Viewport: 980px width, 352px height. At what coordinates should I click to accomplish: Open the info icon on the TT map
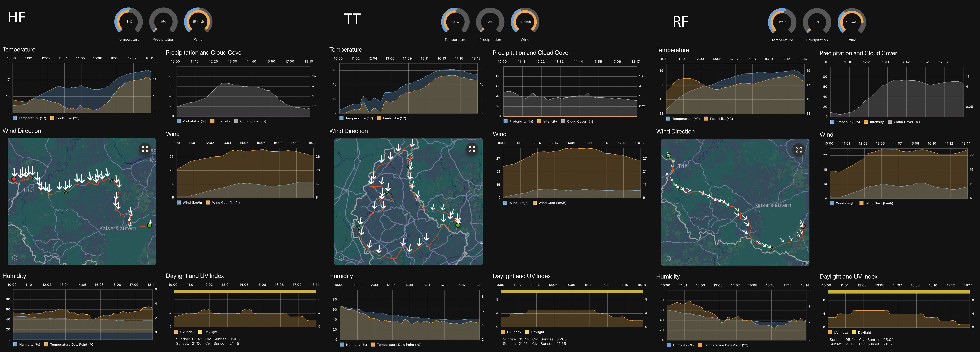(x=341, y=258)
